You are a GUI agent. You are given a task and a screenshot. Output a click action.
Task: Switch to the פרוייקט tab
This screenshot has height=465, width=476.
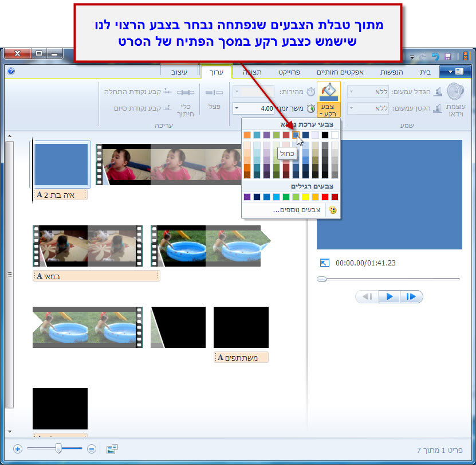pyautogui.click(x=289, y=72)
